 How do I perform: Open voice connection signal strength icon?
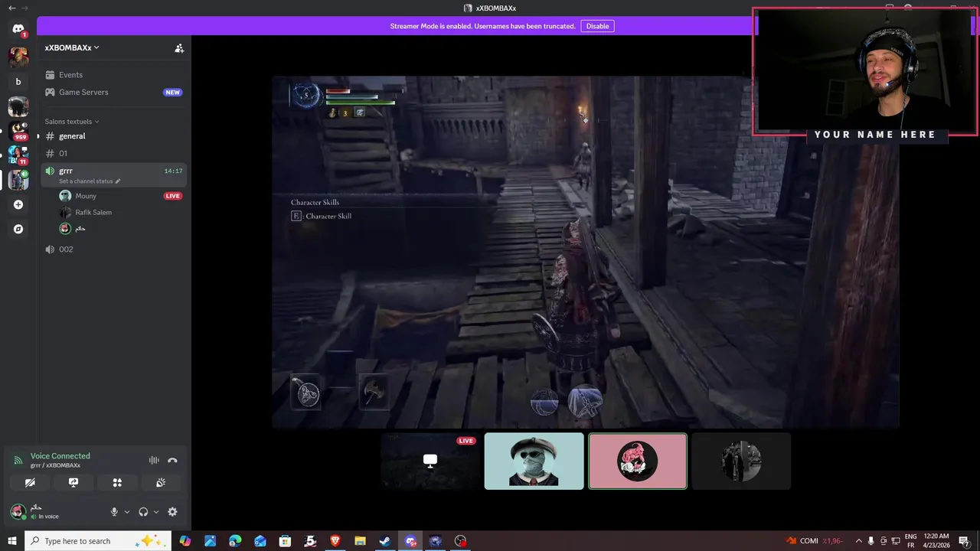tap(18, 460)
